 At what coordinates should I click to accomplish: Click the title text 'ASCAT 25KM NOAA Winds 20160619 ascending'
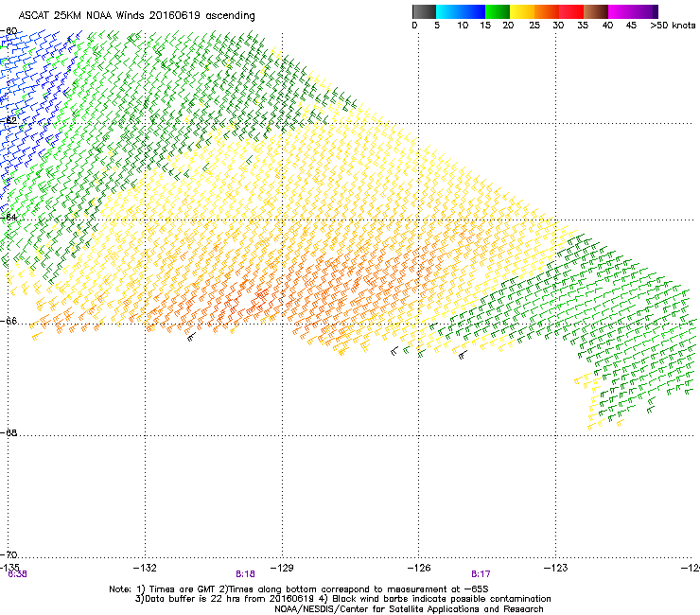pyautogui.click(x=136, y=16)
